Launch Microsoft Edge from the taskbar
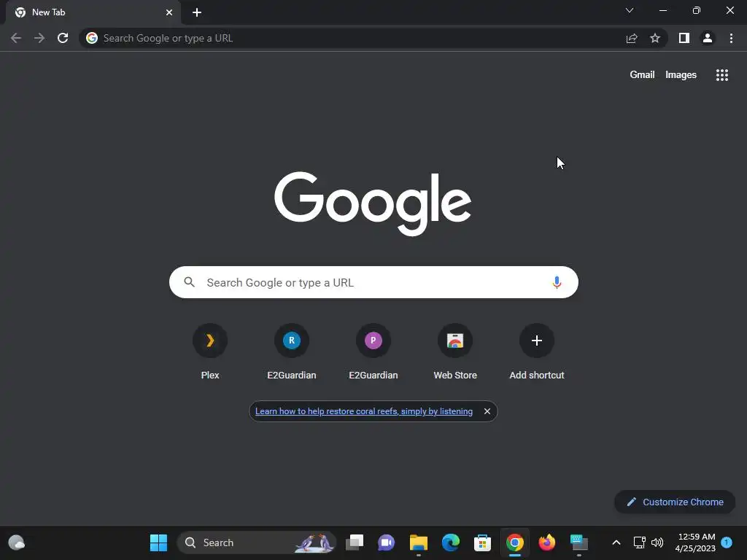This screenshot has width=747, height=560. pos(450,542)
